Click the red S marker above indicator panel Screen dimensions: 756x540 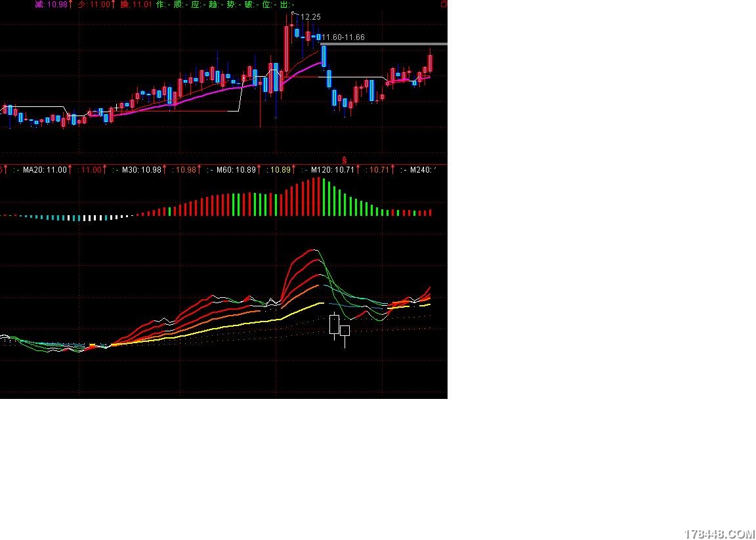[x=345, y=159]
